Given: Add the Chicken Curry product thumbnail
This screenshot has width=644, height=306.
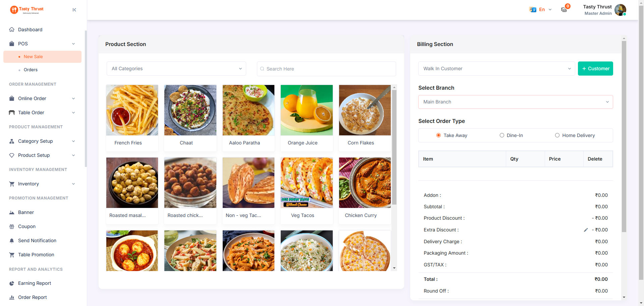Looking at the screenshot, I should [x=365, y=183].
